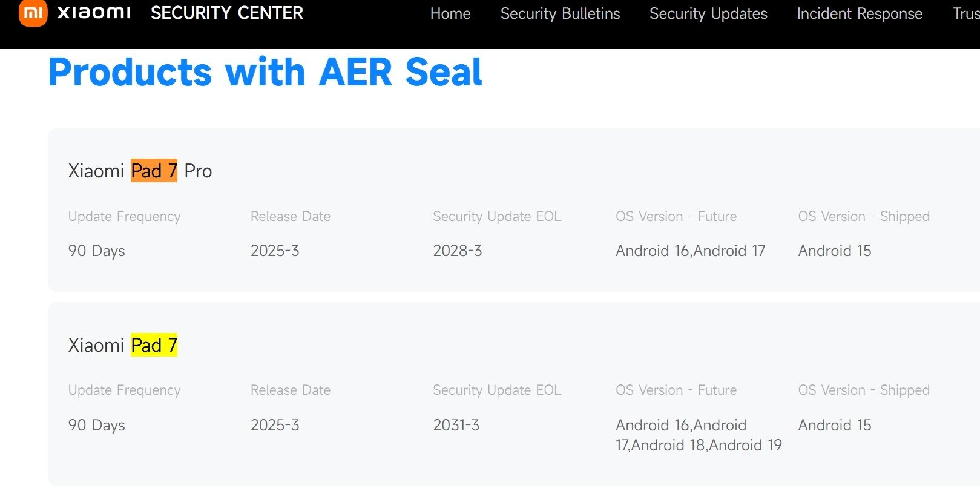Click Android 15 shipped value for Pad 7 Pro
This screenshot has height=491, width=980.
[x=834, y=251]
